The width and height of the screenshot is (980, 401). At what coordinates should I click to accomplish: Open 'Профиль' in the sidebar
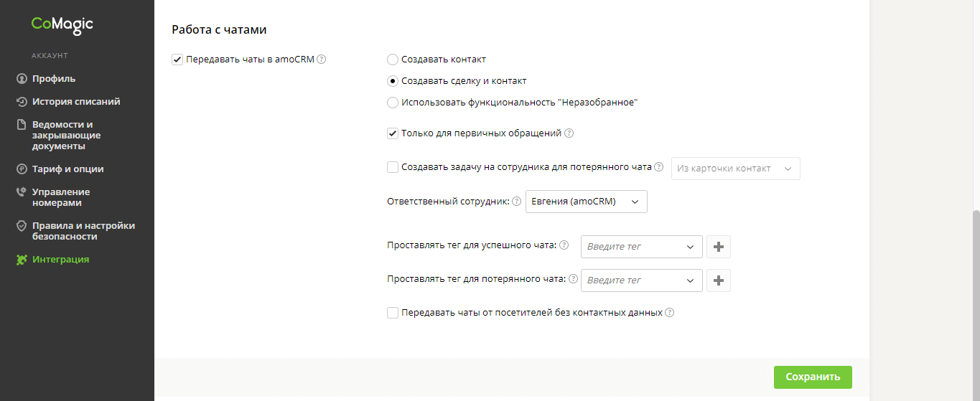(53, 79)
